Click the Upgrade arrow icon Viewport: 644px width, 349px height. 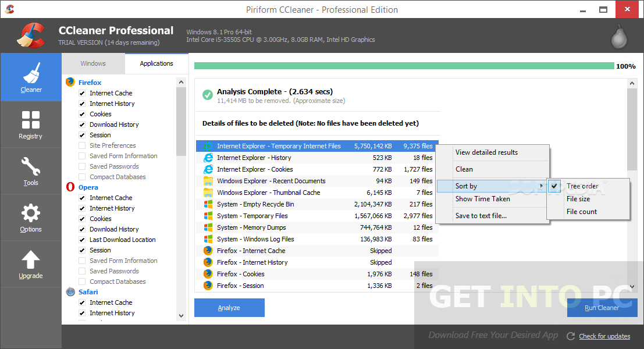(31, 259)
